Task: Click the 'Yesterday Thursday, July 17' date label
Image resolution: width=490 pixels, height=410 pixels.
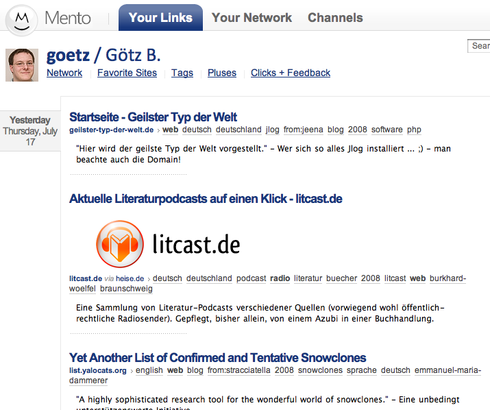Action: click(30, 131)
